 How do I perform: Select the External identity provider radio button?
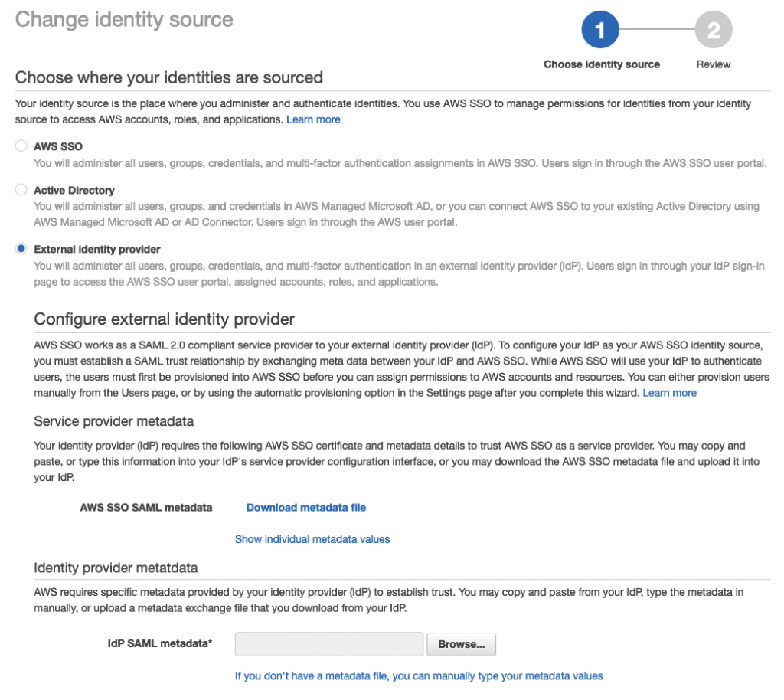click(21, 249)
